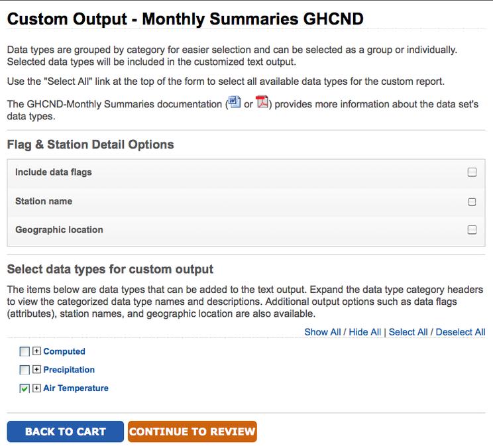Enable the Include data flags checkbox
The height and width of the screenshot is (448, 493).
(x=472, y=172)
